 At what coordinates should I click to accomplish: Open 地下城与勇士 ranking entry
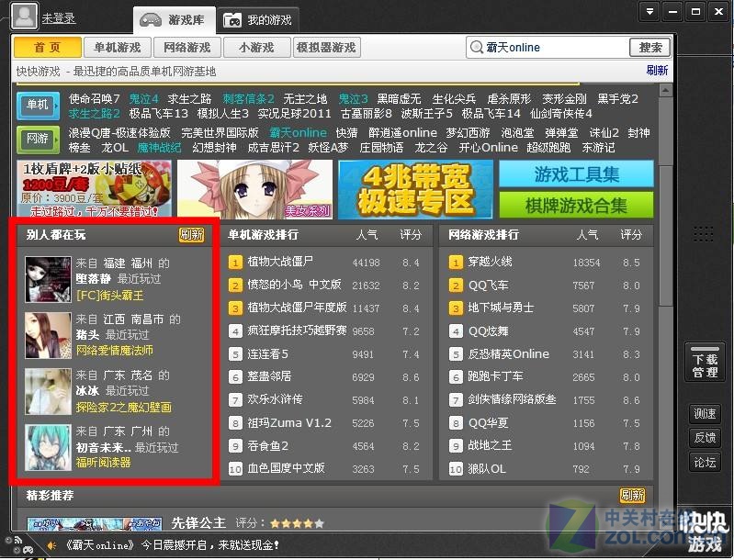coord(501,308)
